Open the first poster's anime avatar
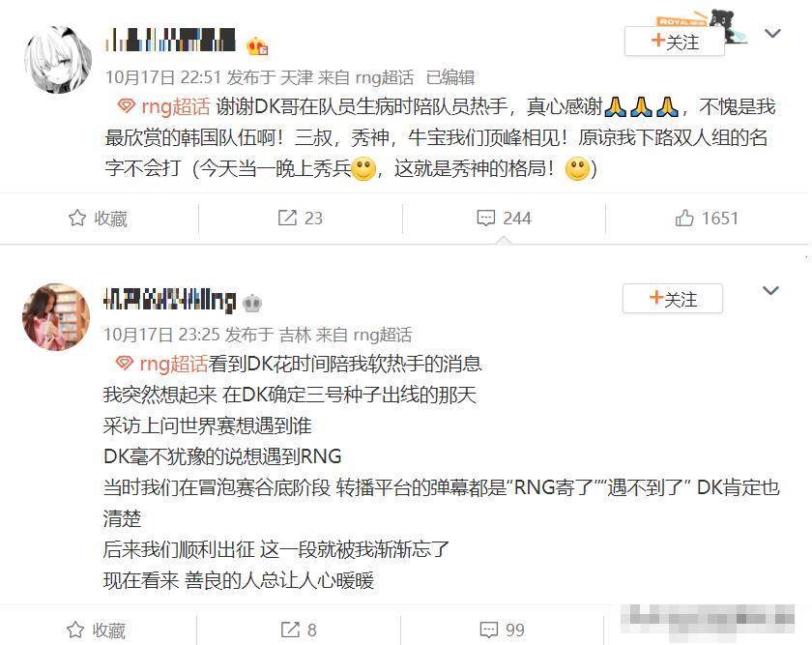812x645 pixels. pos(58,60)
